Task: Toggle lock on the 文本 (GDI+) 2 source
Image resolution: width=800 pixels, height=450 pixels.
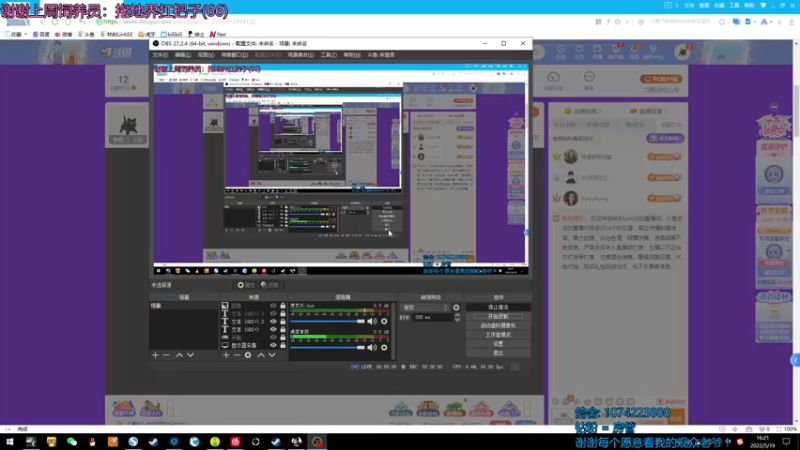Action: tap(283, 321)
